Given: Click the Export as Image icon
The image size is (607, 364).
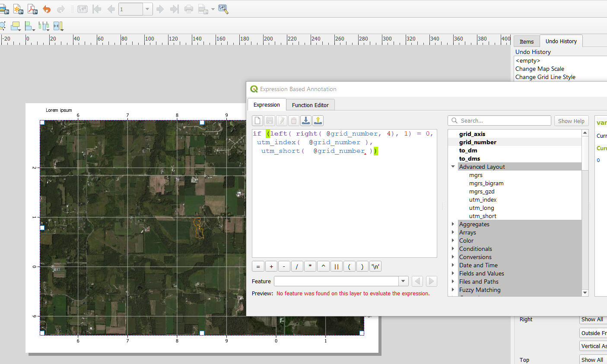Looking at the screenshot, I should coord(4,9).
